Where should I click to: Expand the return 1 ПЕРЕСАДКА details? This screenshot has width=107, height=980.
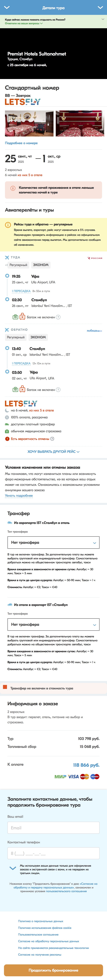(x=21, y=363)
